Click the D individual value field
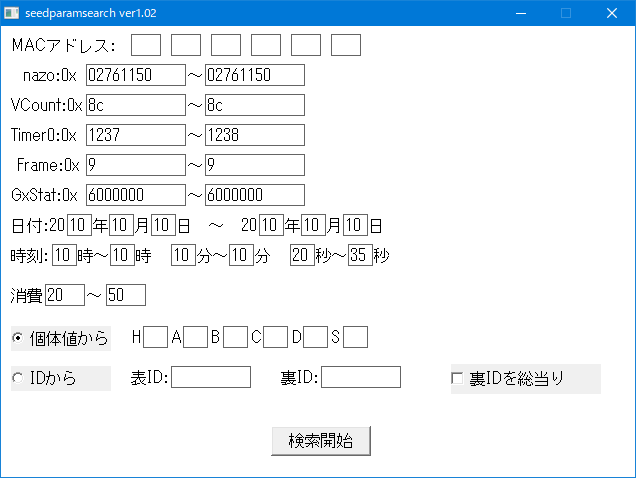The height and width of the screenshot is (478, 636). click(316, 337)
